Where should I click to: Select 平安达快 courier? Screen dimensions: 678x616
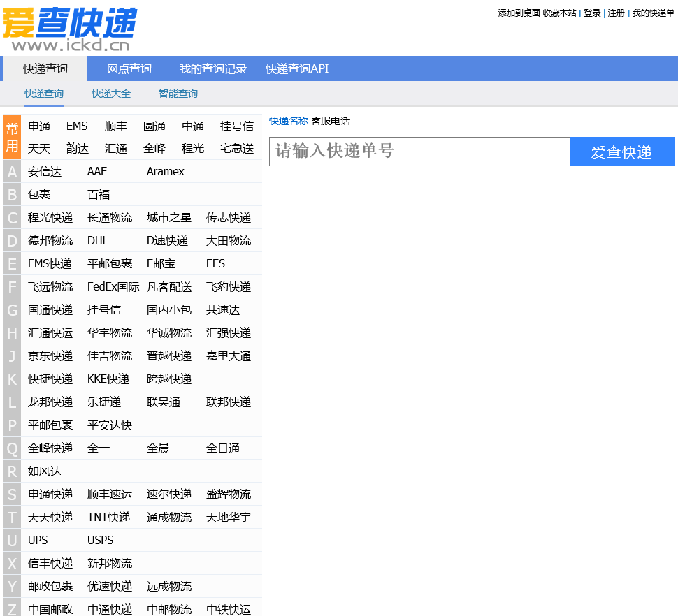pos(110,425)
